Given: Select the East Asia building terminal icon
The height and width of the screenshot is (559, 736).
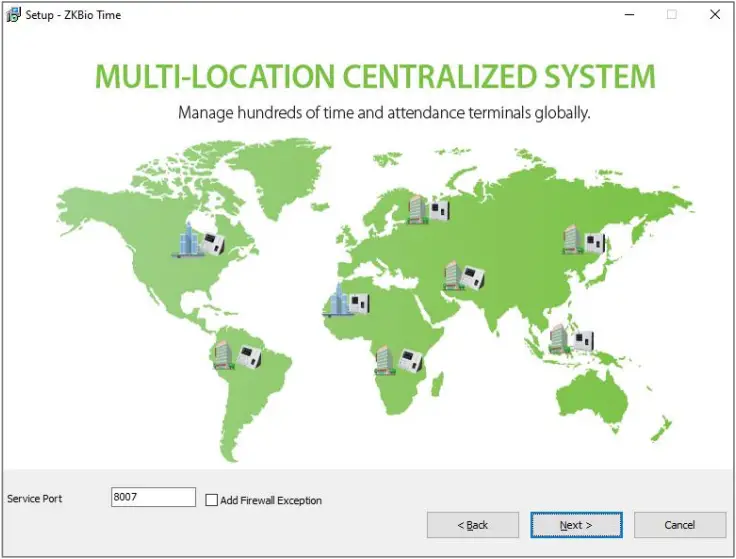Looking at the screenshot, I should pos(583,239).
